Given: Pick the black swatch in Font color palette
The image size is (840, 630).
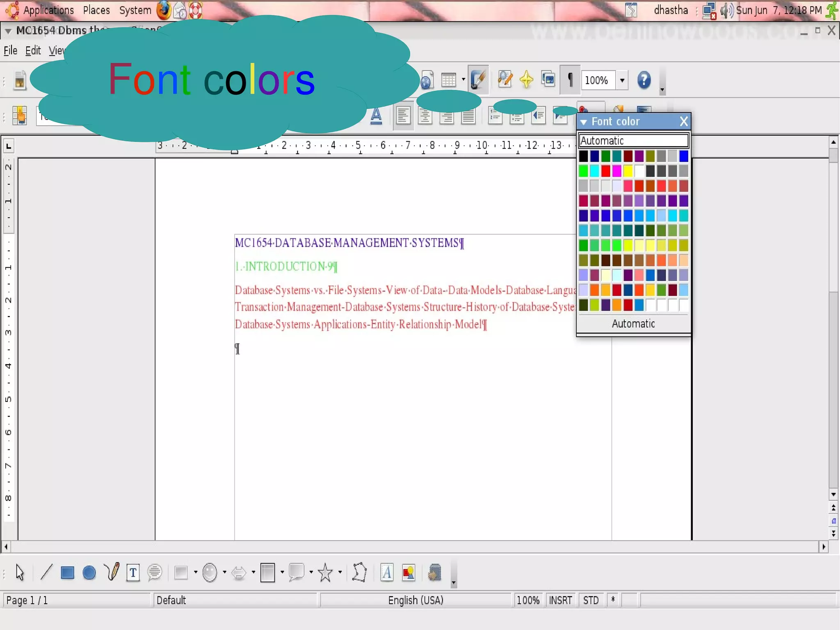Looking at the screenshot, I should [583, 156].
